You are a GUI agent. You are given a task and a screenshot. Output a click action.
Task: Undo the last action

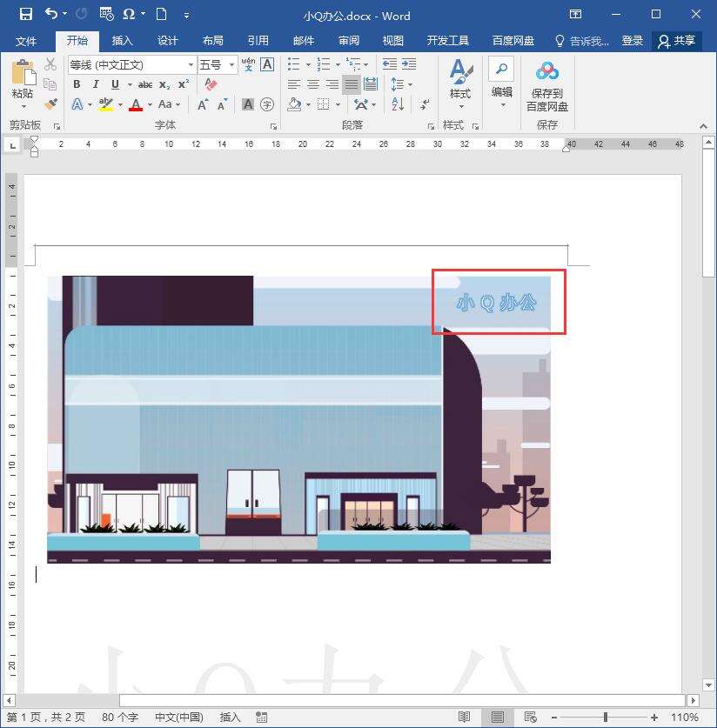point(51,15)
